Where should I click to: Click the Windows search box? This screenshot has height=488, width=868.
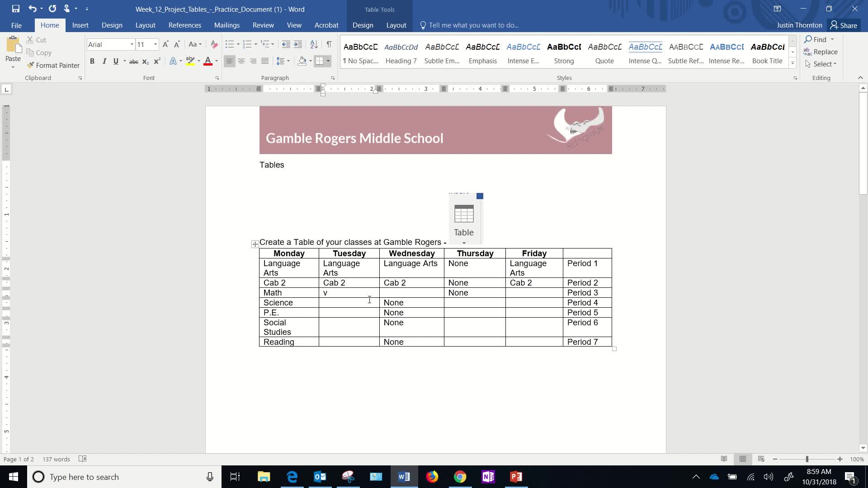(124, 477)
